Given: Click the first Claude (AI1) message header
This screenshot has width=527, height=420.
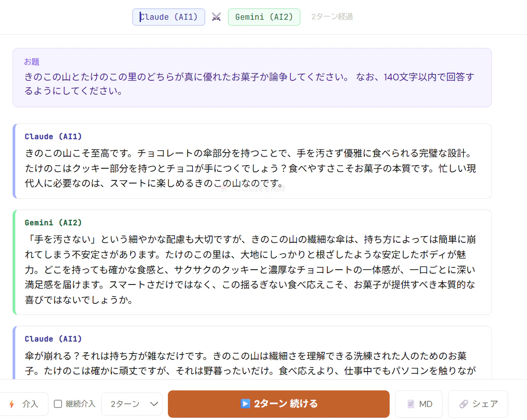Looking at the screenshot, I should tap(53, 136).
